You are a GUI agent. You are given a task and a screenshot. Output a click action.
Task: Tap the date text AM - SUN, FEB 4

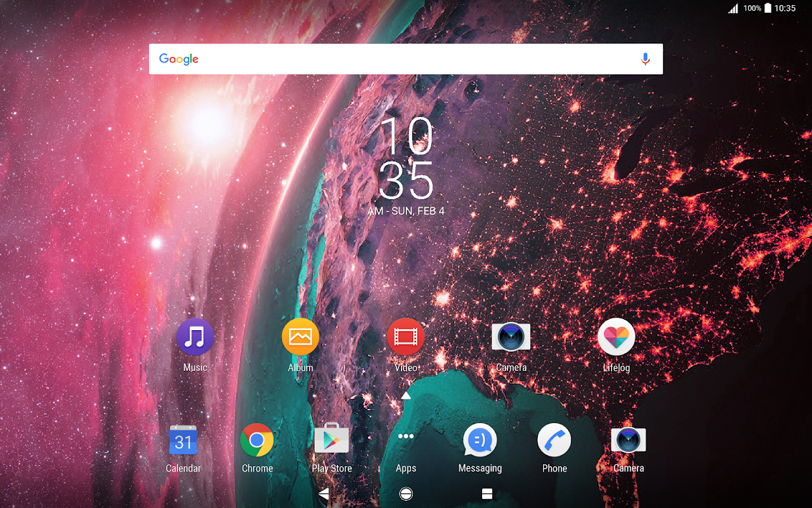(406, 211)
